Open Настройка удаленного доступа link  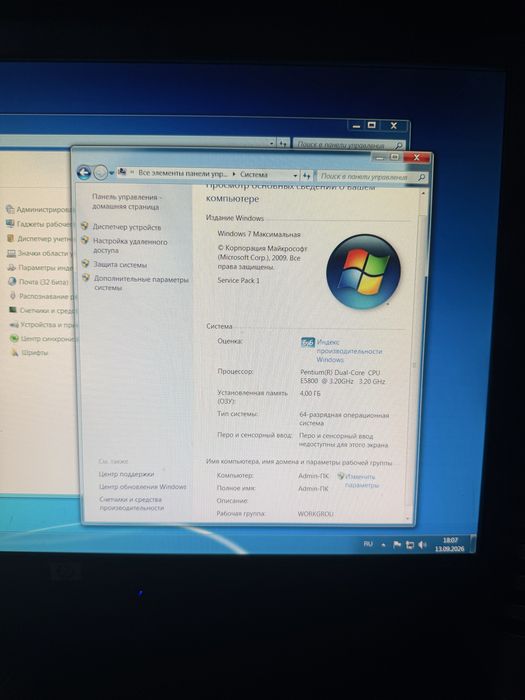coord(130,246)
